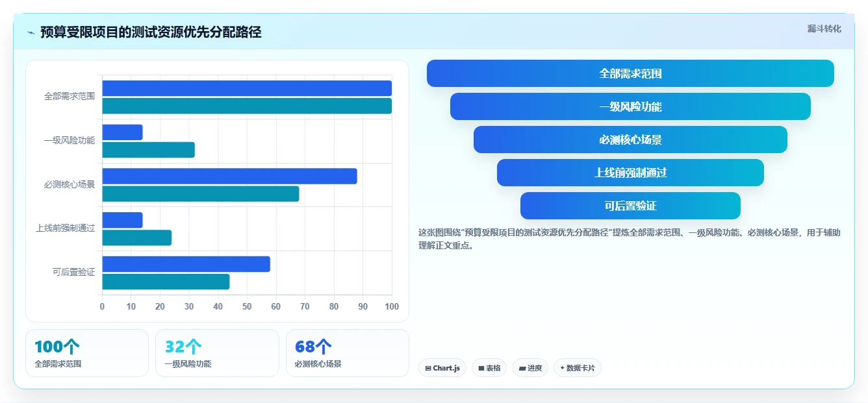The width and height of the screenshot is (868, 403).
Task: Click the teal bar for 一级风险功能
Action: (x=148, y=150)
